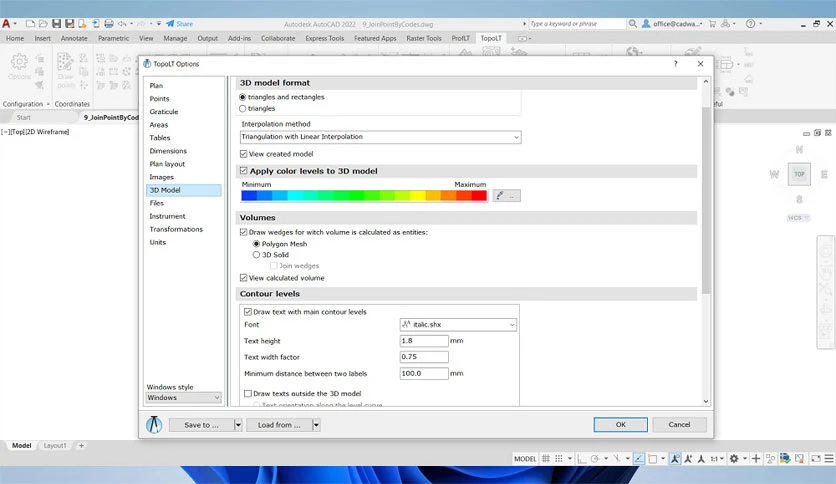Expand the Interpolation method dropdown
Viewport: 836px width, 484px height.
(x=381, y=137)
